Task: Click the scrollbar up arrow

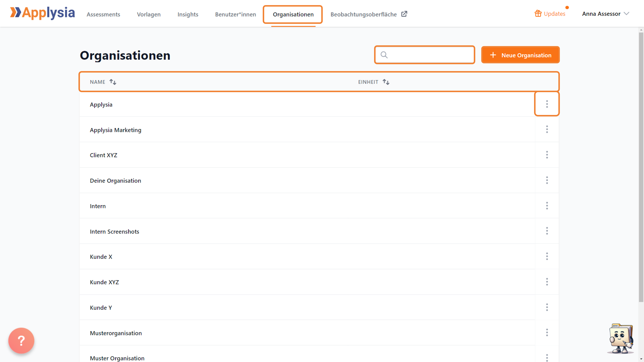Action: pyautogui.click(x=641, y=30)
